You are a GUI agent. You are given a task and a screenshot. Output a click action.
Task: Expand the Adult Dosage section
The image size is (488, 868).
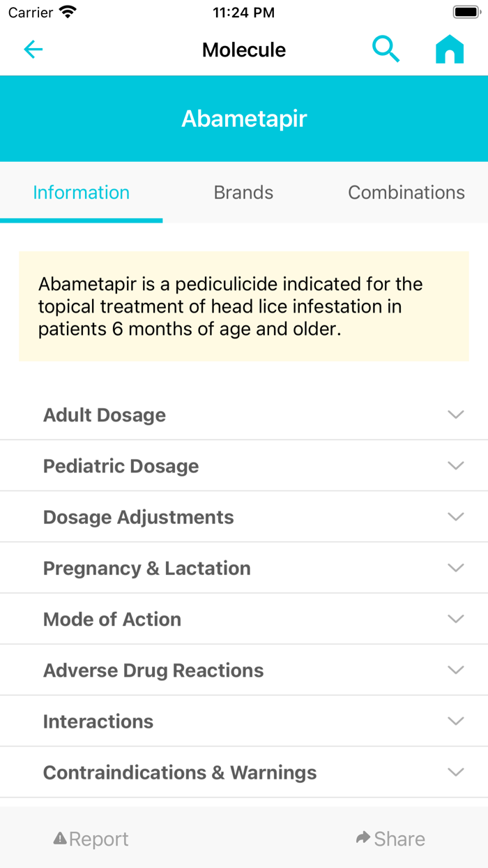pos(105,414)
